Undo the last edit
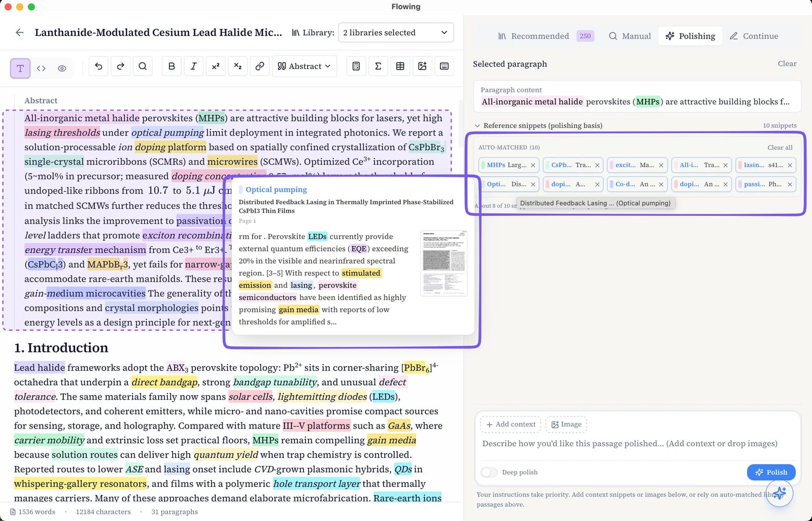This screenshot has width=812, height=521. coord(98,66)
